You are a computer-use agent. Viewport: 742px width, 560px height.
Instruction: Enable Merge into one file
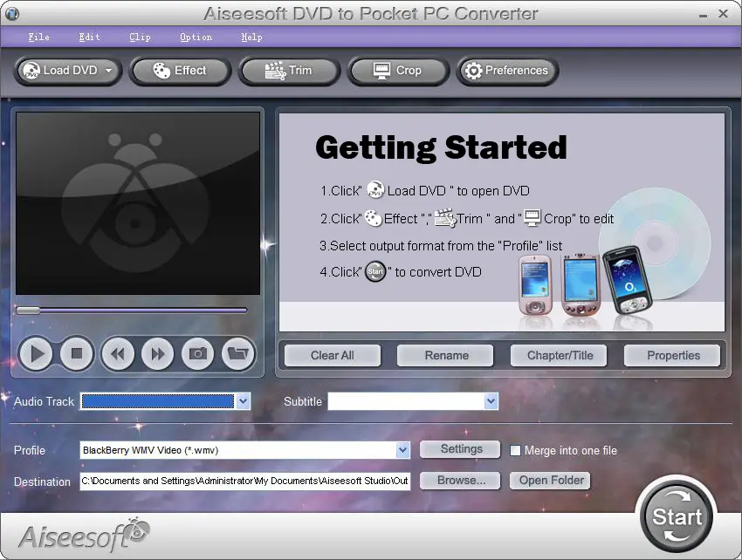tap(515, 450)
